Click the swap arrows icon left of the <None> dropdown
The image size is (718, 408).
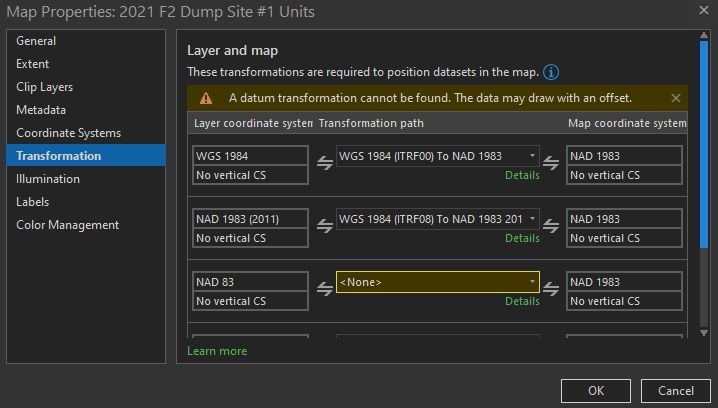point(324,291)
